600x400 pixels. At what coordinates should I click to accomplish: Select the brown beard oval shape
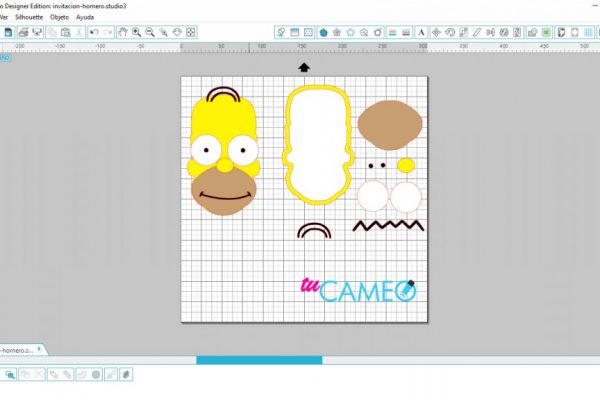(390, 126)
